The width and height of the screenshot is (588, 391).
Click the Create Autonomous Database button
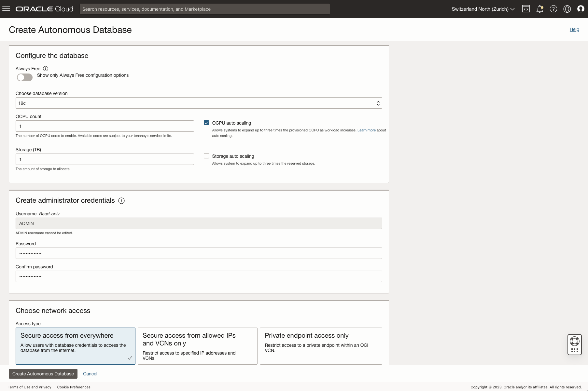coord(43,374)
